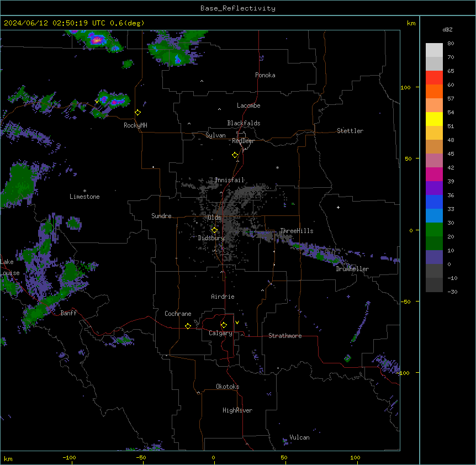476x465 pixels.
Task: Click the Base_Reflectivity title
Action: tap(238, 8)
